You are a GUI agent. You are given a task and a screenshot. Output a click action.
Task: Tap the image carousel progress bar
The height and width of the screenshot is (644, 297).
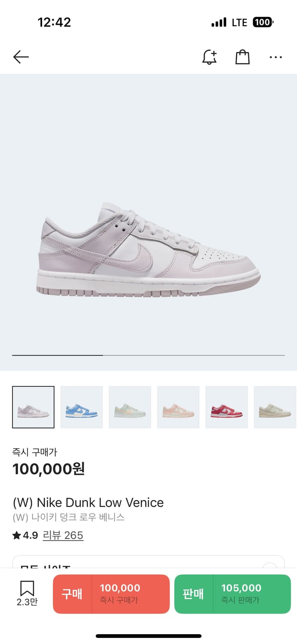148,355
